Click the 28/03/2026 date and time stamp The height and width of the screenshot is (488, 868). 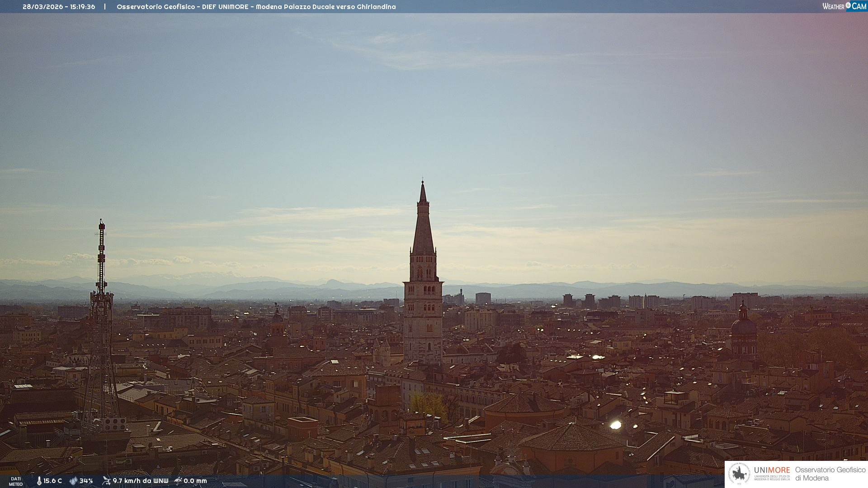click(x=59, y=7)
